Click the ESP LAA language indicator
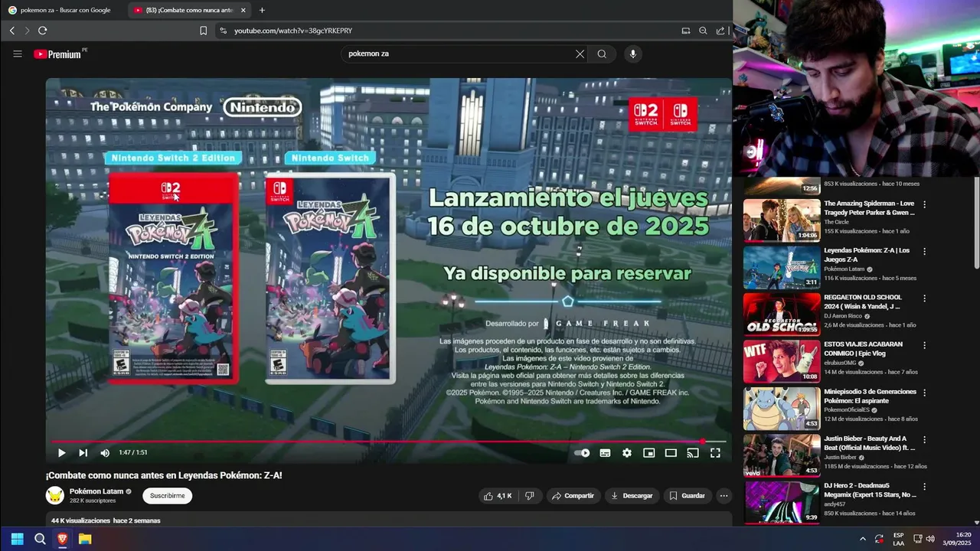 pos(899,539)
